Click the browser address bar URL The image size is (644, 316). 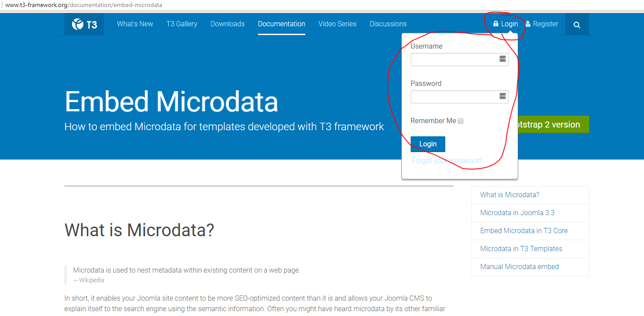tap(84, 5)
